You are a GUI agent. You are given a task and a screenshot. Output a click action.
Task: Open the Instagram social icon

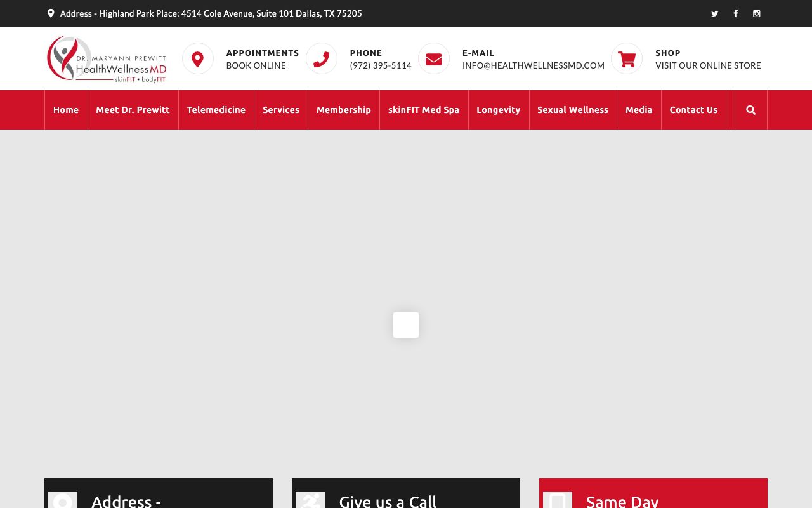756,13
